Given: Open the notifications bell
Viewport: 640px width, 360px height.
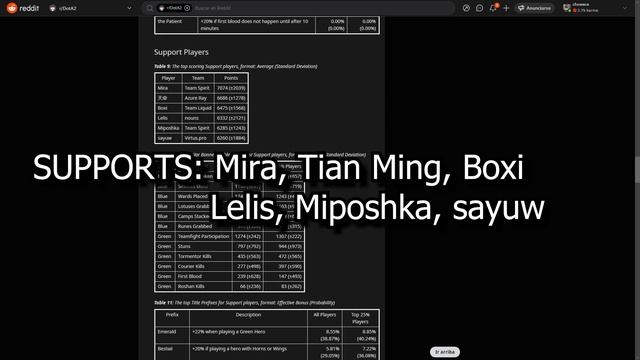Looking at the screenshot, I should pos(493,8).
